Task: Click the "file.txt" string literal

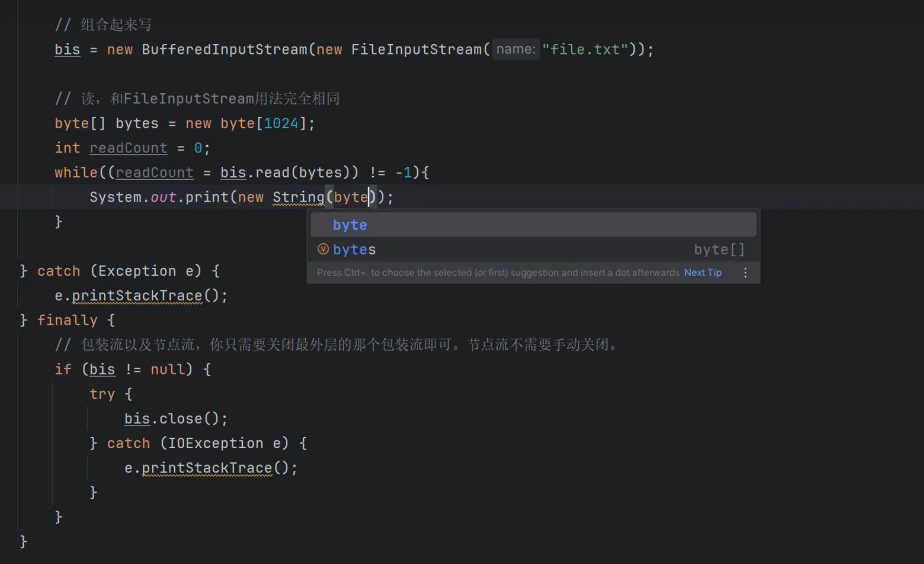Action: pos(585,50)
